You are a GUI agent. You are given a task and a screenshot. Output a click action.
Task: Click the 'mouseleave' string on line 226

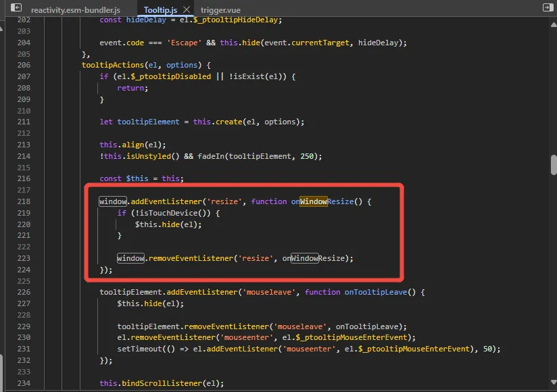point(269,292)
